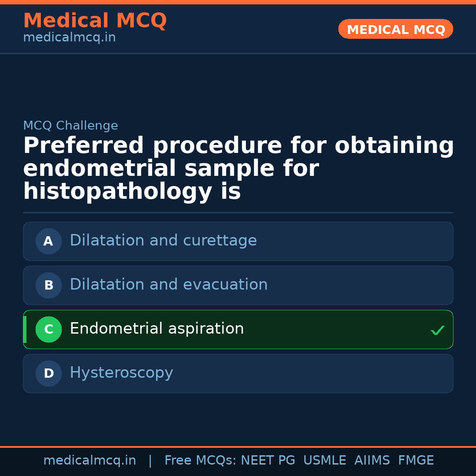
Task: Click the orange Medical MCQ logo title
Action: [x=95, y=21]
